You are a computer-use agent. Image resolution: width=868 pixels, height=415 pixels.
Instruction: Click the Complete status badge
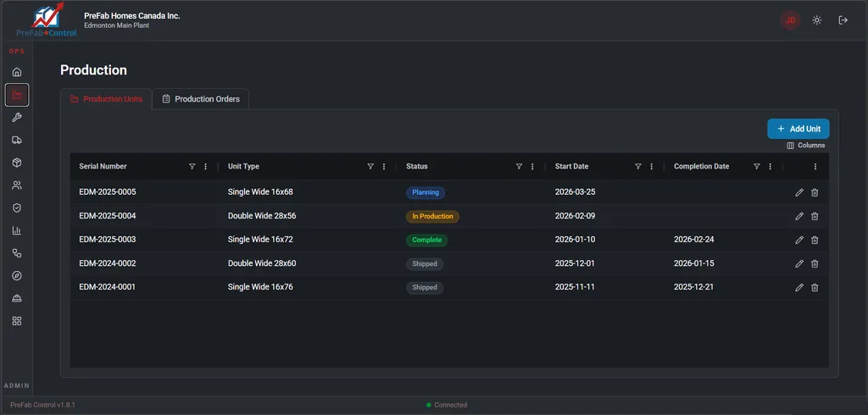[x=427, y=241]
